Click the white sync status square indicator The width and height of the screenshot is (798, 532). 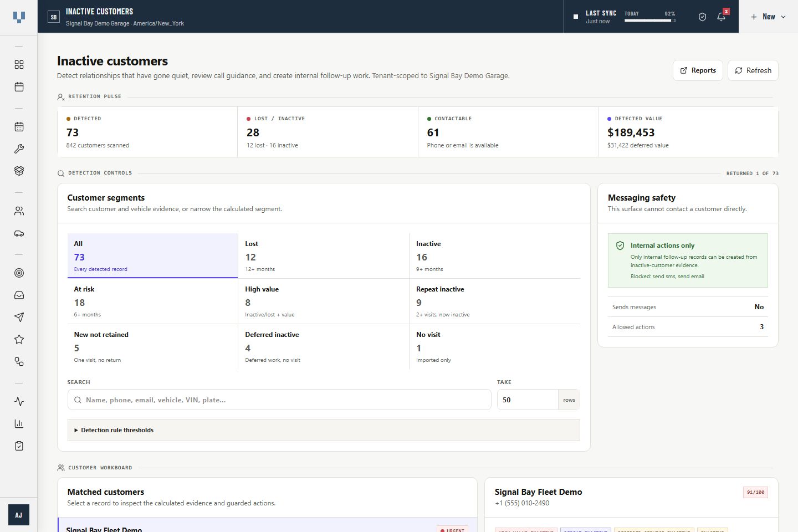576,17
